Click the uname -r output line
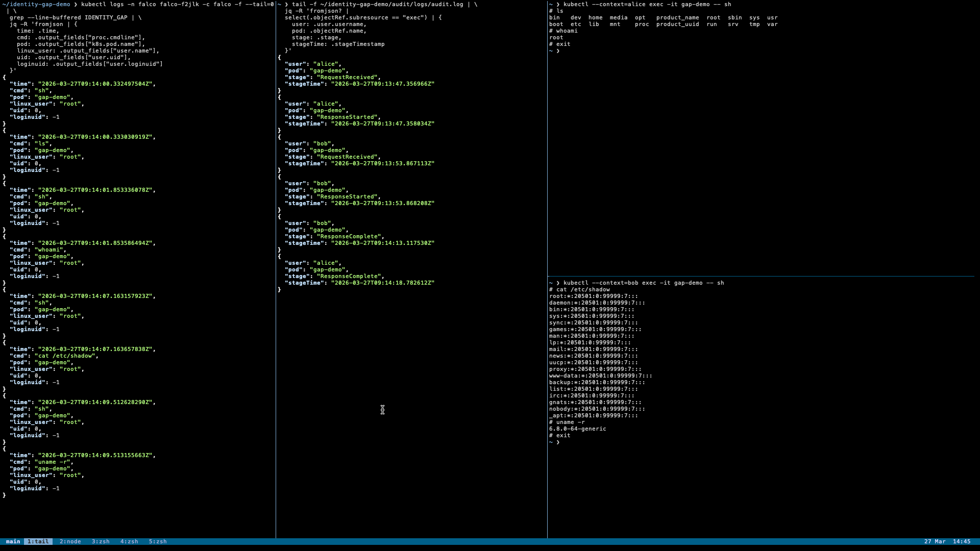980x551 pixels. tap(577, 429)
